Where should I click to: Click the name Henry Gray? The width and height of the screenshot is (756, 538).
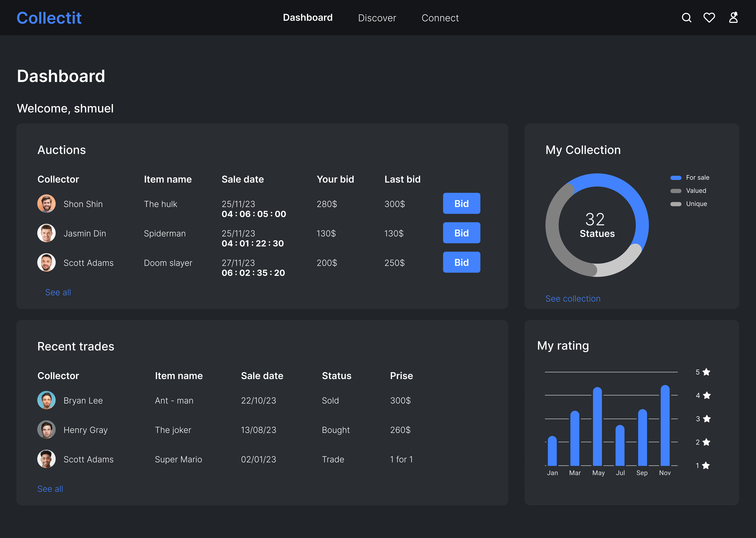coord(85,430)
